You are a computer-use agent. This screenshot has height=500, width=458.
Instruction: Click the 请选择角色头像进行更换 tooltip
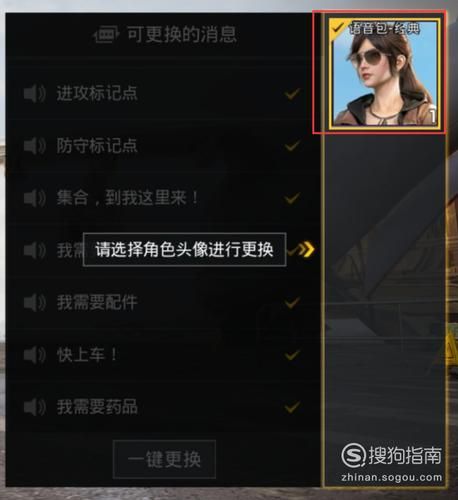pos(184,250)
